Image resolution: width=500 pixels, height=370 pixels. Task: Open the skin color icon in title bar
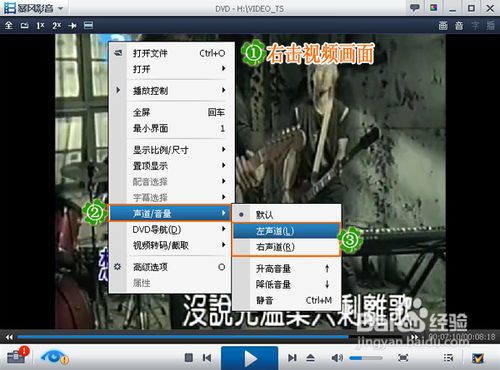click(433, 8)
